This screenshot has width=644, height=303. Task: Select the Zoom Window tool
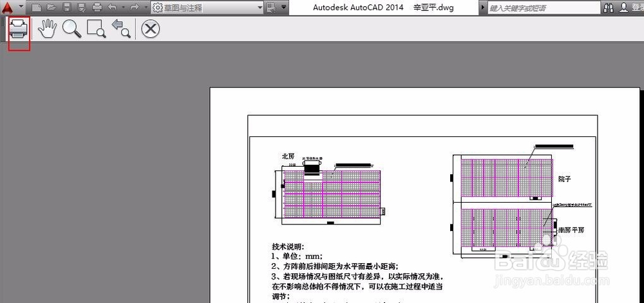97,30
